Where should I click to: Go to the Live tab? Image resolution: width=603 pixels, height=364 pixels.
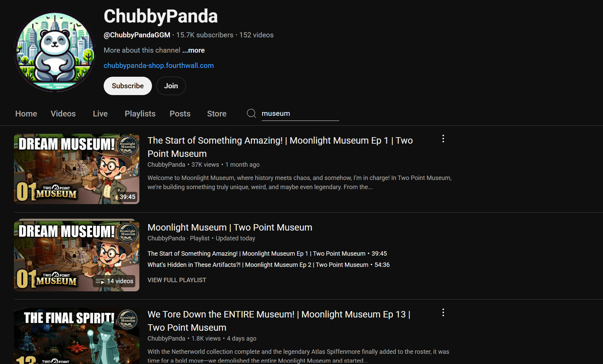point(100,114)
